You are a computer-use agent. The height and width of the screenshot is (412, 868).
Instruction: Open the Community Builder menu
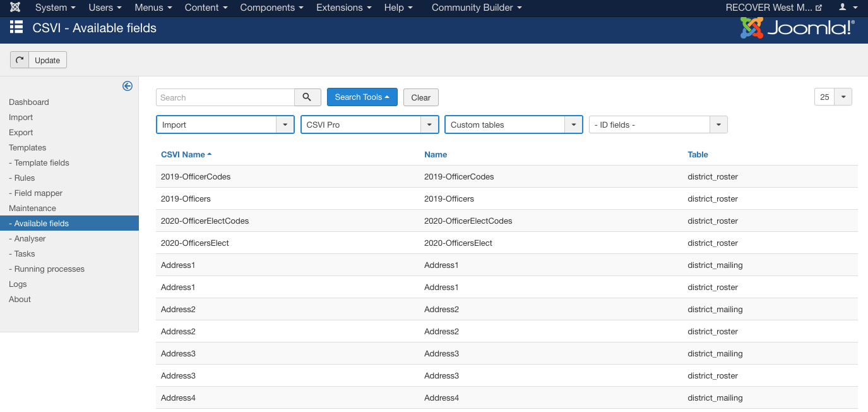(476, 8)
